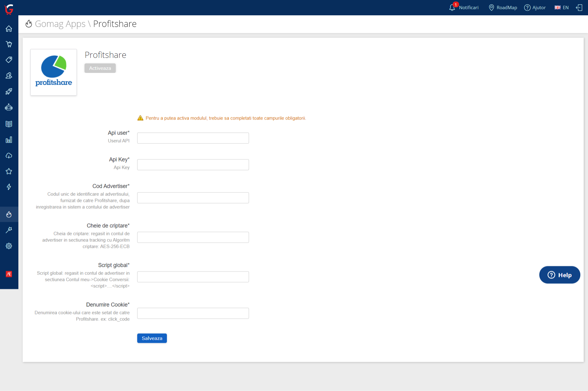Focus the Api Key input field
The width and height of the screenshot is (588, 391).
tap(193, 165)
